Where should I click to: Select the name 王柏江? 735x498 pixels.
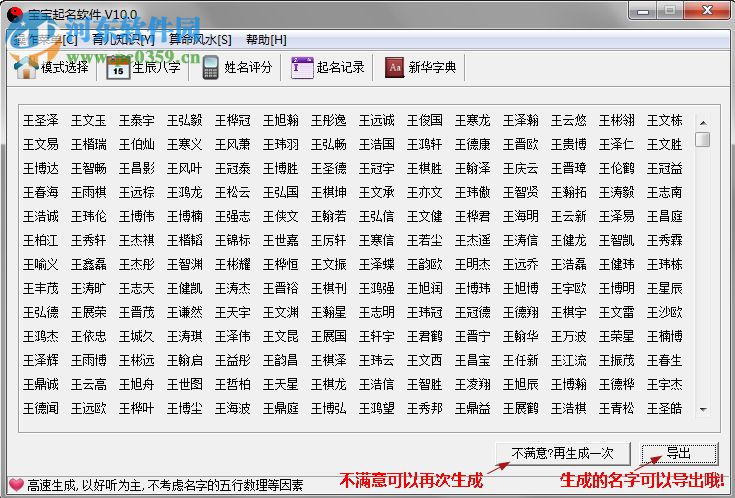click(x=41, y=241)
